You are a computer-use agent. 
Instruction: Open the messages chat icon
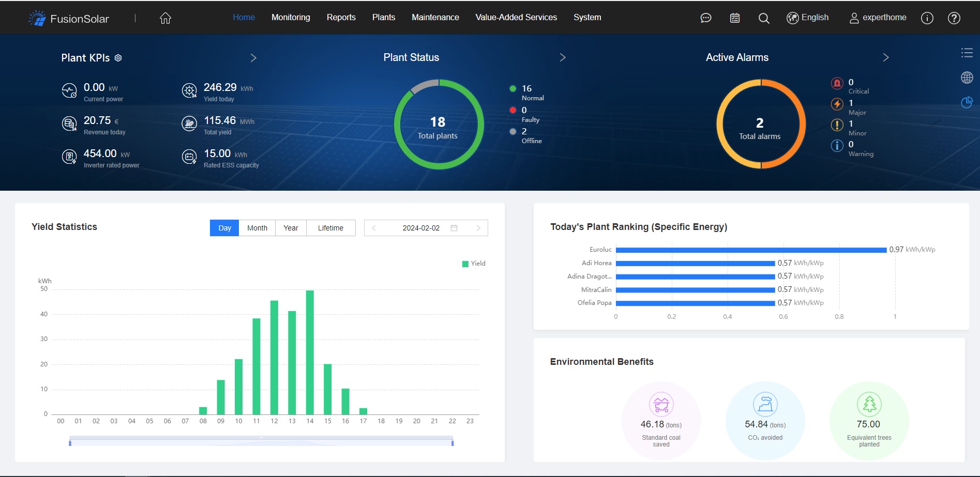pyautogui.click(x=705, y=18)
